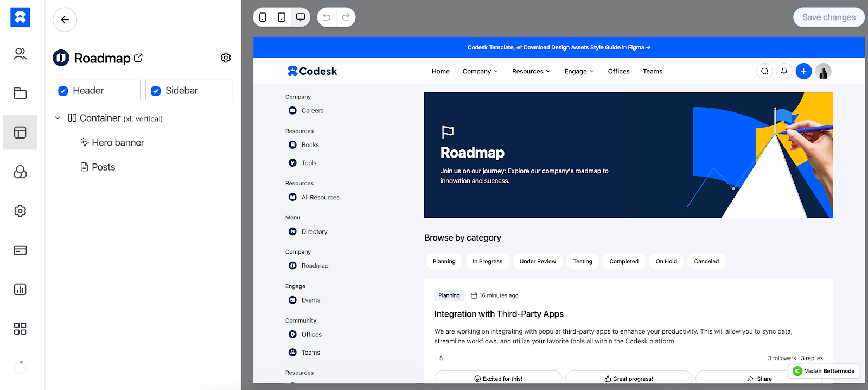Open Tools in the sidebar
Viewport: 868px width, 390px height.
click(x=303, y=163)
